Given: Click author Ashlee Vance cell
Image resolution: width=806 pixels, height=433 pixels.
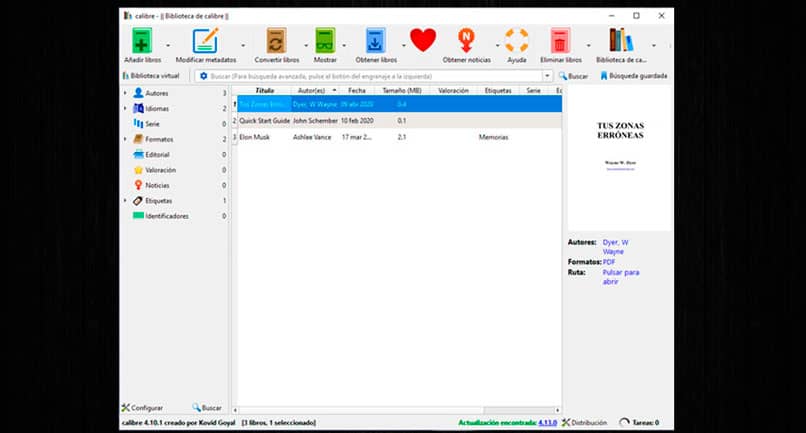Looking at the screenshot, I should point(312,137).
